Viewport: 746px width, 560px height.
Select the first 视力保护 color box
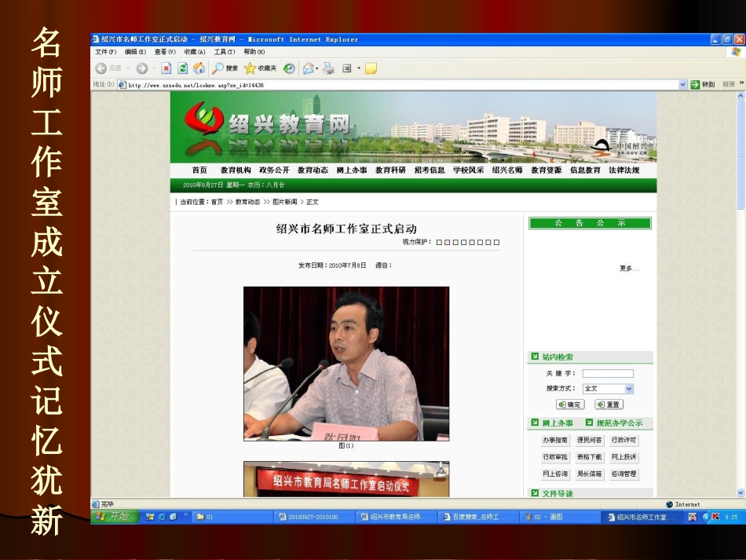(x=439, y=242)
